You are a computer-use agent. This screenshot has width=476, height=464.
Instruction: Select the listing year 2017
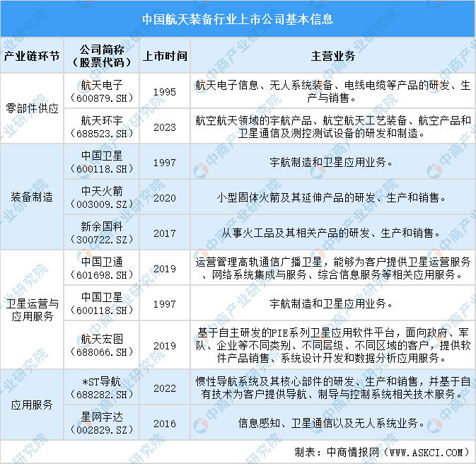pyautogui.click(x=165, y=233)
